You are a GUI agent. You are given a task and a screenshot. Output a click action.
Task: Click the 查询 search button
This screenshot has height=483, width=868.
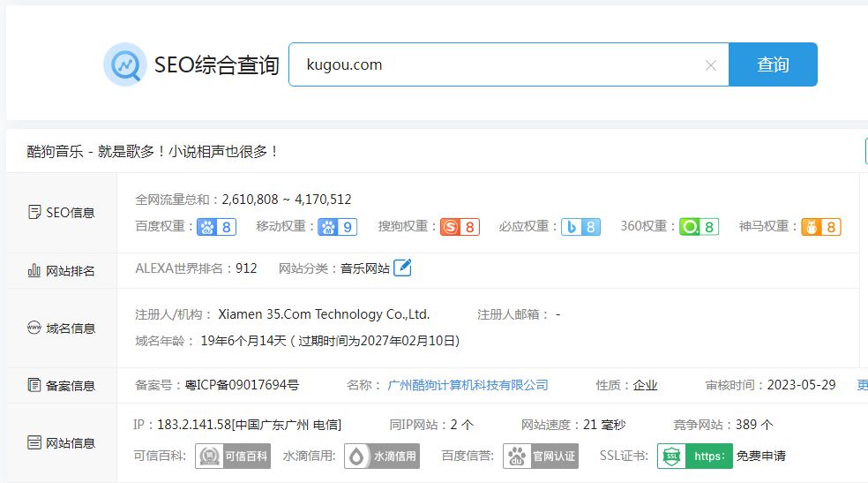coord(773,64)
